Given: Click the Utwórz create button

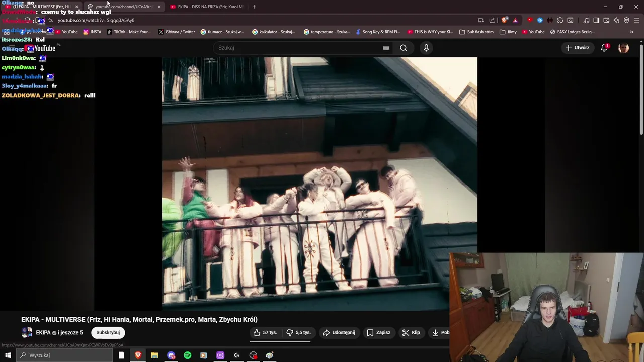Looking at the screenshot, I should coord(578,48).
